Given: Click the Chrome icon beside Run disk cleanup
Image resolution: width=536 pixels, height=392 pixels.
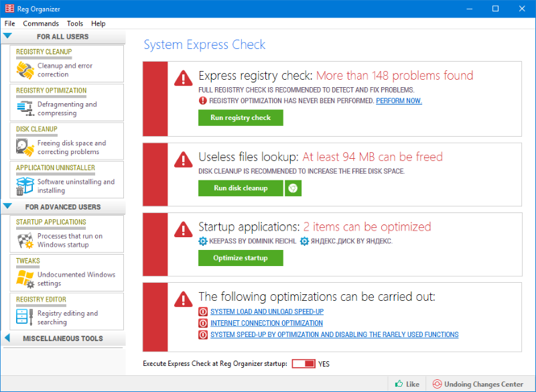Looking at the screenshot, I should [x=293, y=188].
